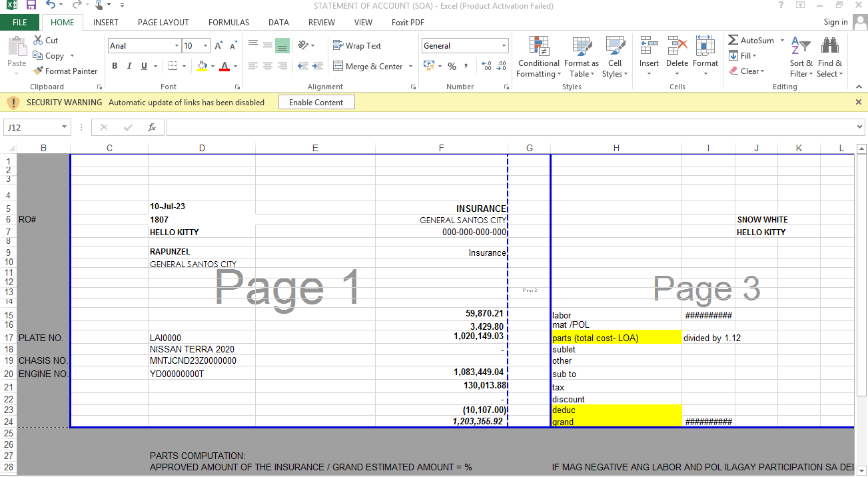Viewport: 868px width, 477px height.
Task: Click the Orientation text angle icon
Action: (304, 45)
